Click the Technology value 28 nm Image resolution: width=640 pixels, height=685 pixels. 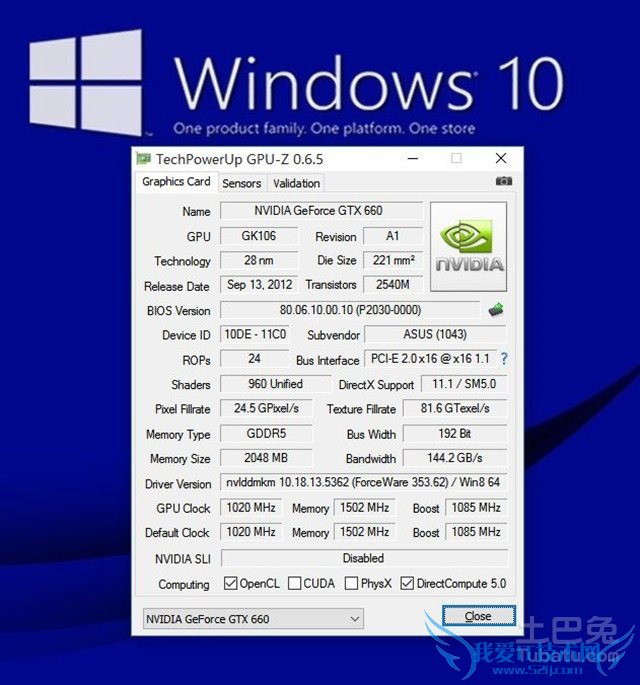coord(259,260)
